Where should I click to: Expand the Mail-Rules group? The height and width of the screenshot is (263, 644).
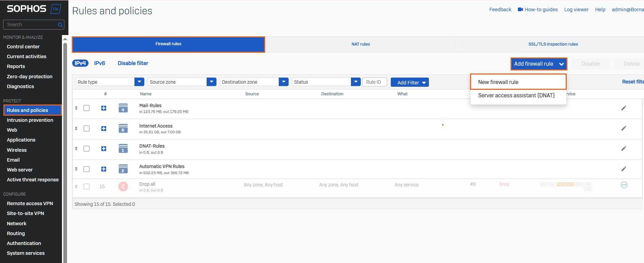click(x=104, y=108)
